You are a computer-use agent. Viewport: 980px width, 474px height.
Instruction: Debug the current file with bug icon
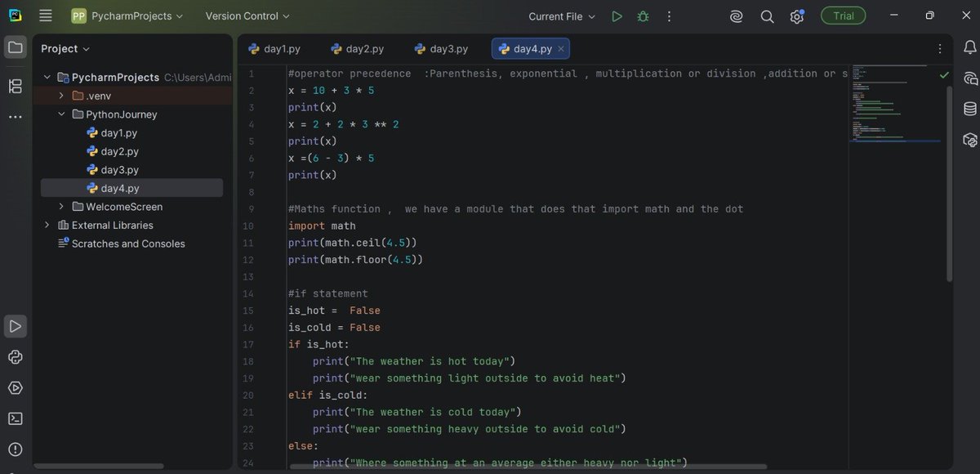[x=643, y=16]
